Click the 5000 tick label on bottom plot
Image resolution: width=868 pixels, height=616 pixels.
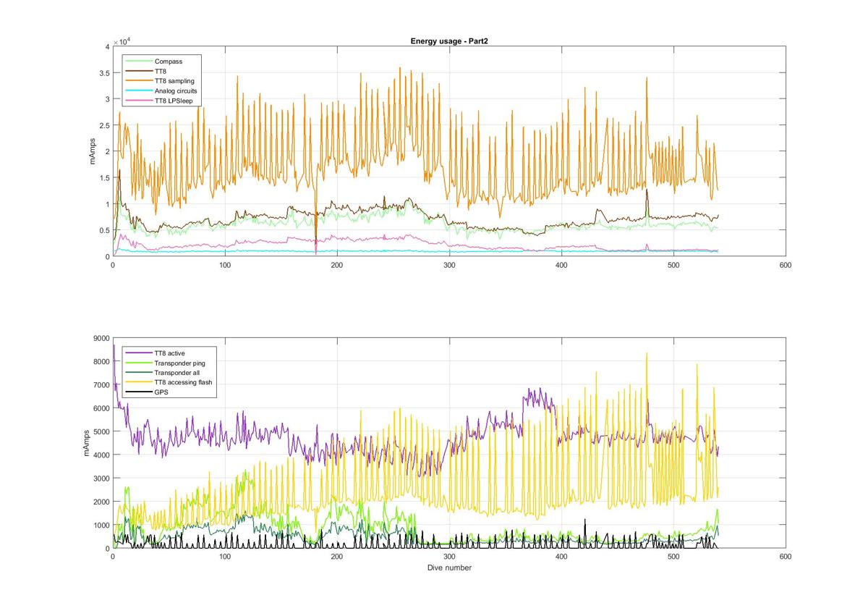click(x=100, y=431)
